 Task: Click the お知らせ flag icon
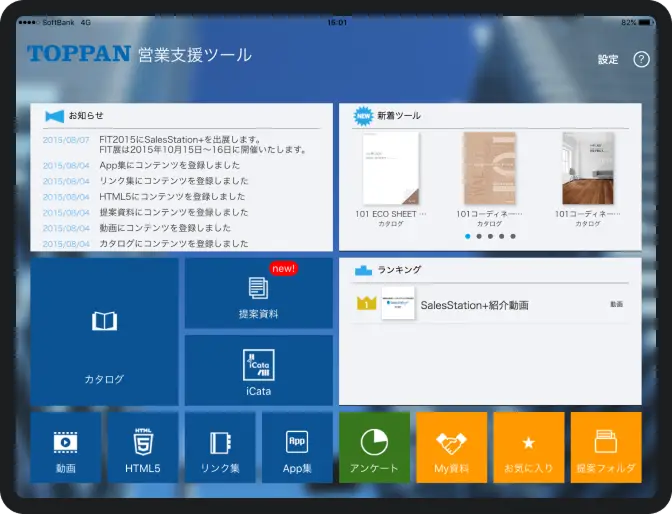54,116
